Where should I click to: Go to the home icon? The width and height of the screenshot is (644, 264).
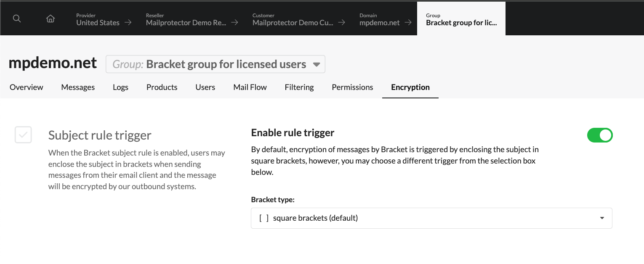point(51,19)
